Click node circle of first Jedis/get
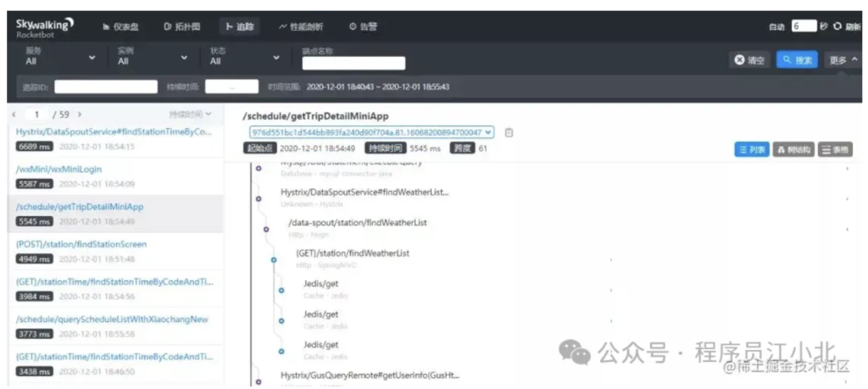Screen dimensions: 868x389 coord(281,290)
